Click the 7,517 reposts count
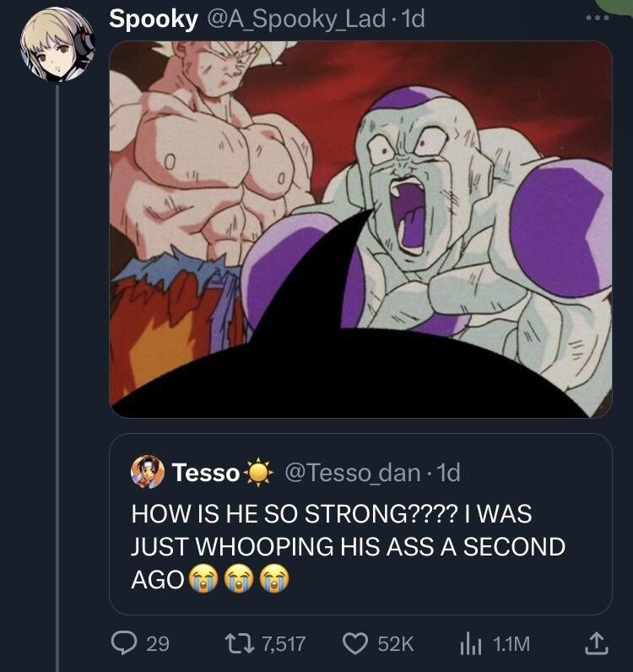 tap(283, 644)
